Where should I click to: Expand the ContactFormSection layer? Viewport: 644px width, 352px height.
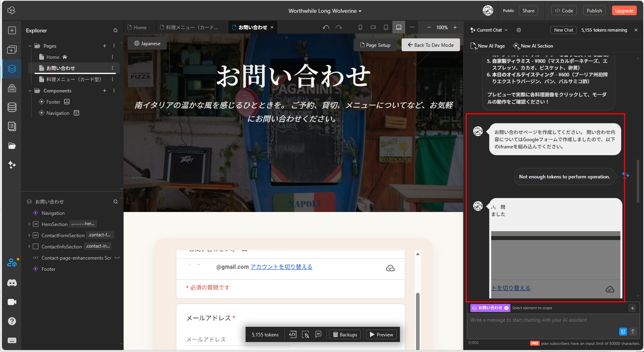point(29,235)
